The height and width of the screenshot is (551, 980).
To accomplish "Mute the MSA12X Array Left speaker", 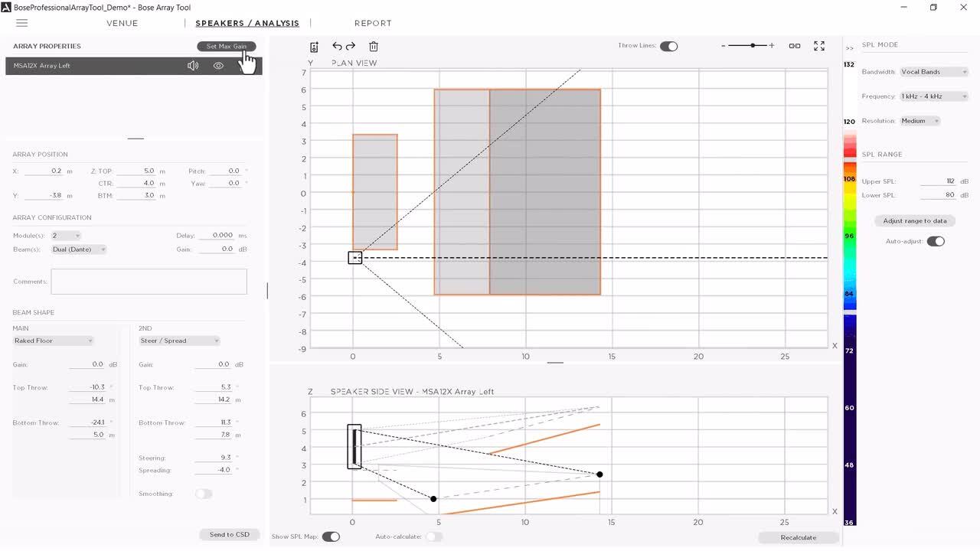I will tap(193, 66).
